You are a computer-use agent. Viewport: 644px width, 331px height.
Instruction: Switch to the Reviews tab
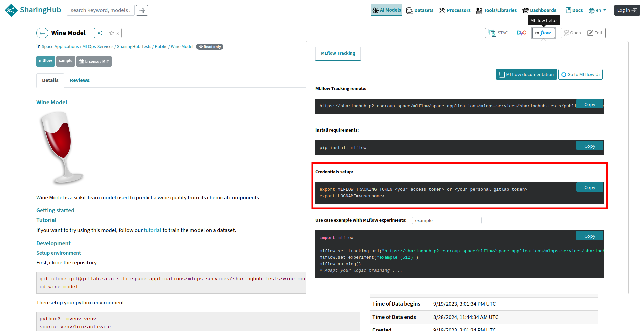80,80
